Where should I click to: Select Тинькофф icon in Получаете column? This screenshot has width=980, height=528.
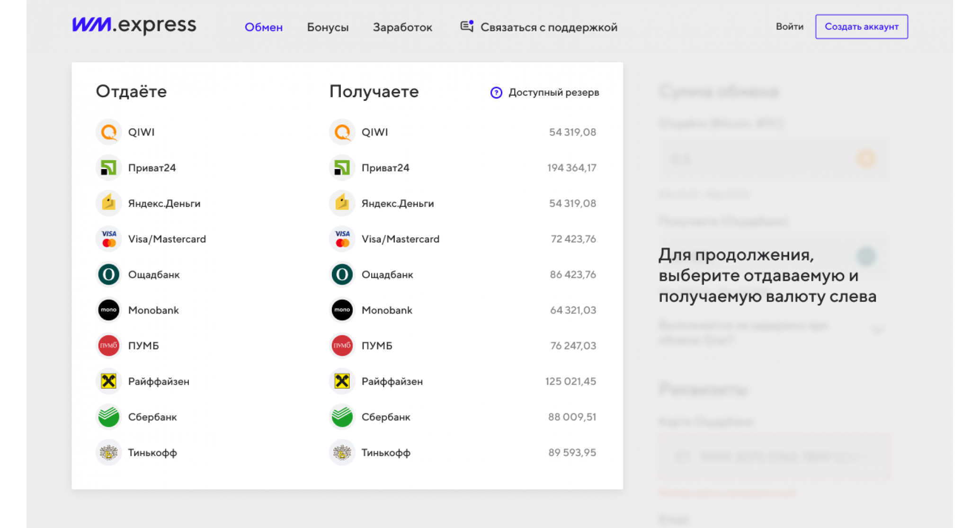(342, 453)
